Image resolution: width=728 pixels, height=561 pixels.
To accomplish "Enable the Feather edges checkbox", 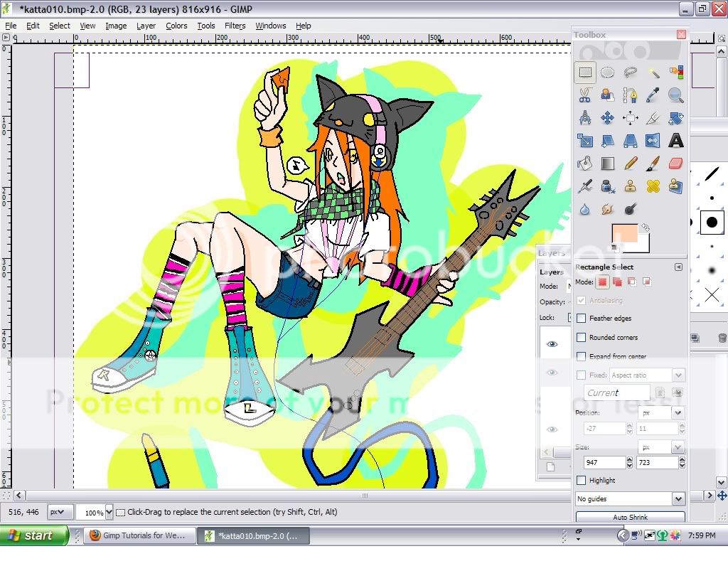I will point(582,319).
